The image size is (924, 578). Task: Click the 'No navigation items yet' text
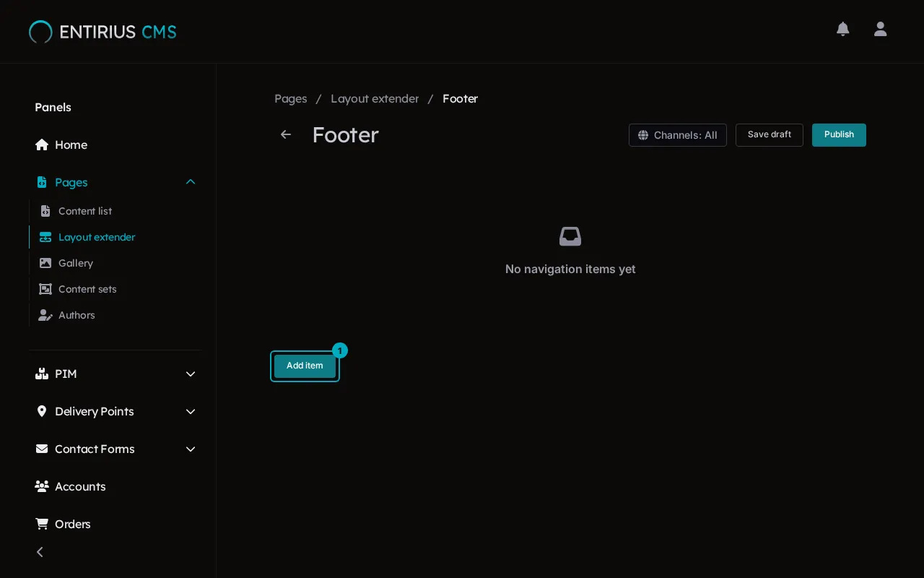tap(570, 269)
